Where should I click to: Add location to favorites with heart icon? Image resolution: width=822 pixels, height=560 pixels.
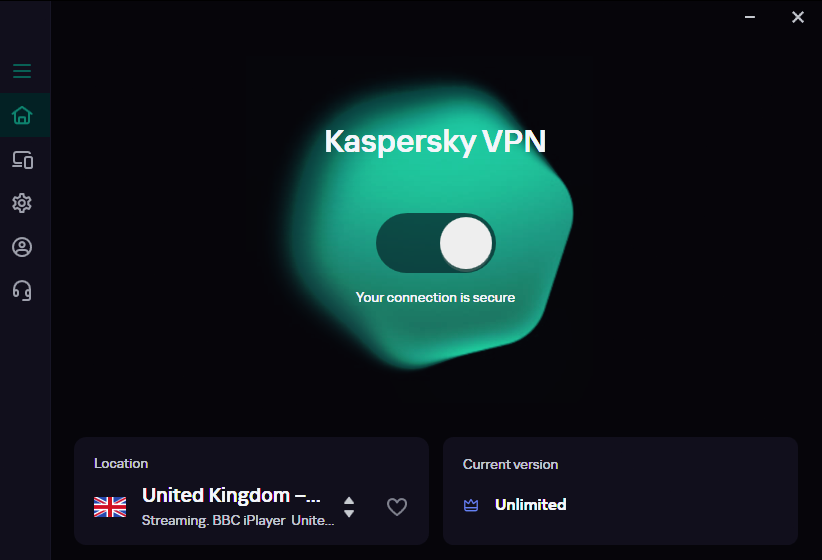tap(397, 507)
